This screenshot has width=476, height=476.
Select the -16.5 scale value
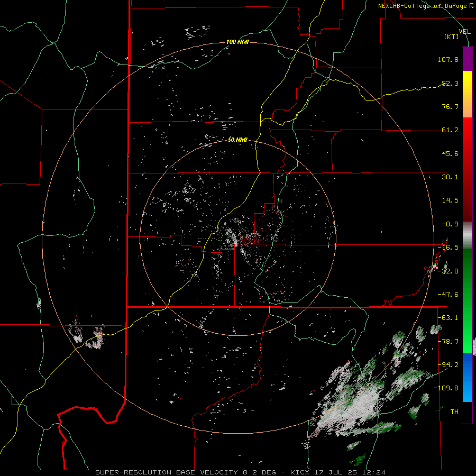pos(448,248)
